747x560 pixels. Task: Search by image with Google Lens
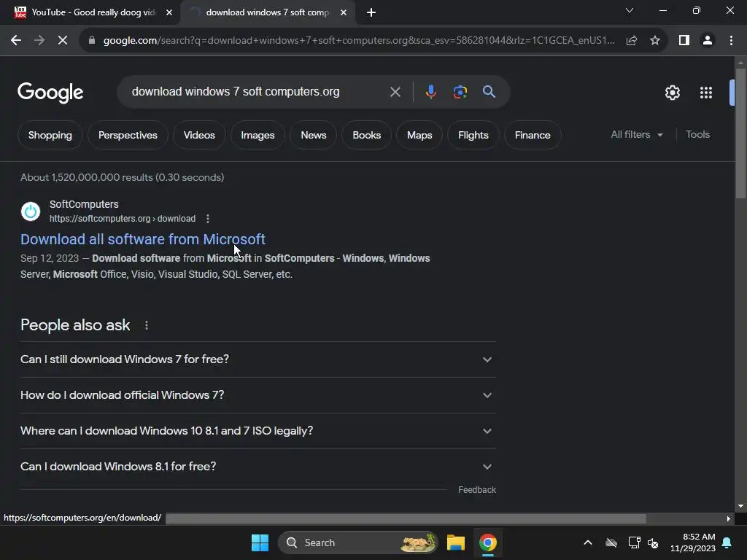[460, 92]
